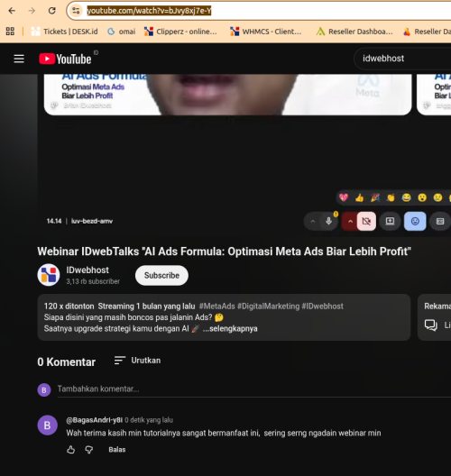Open the site information icon in address bar
Image resolution: width=451 pixels, height=476 pixels.
pyautogui.click(x=76, y=11)
